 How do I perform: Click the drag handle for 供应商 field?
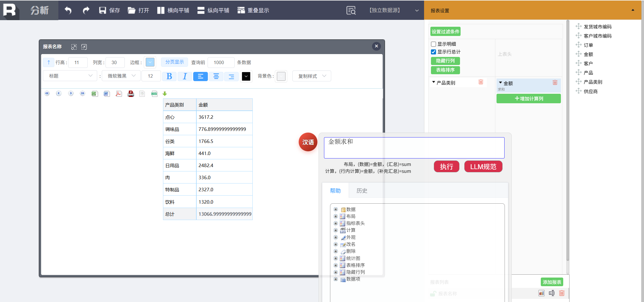[578, 91]
